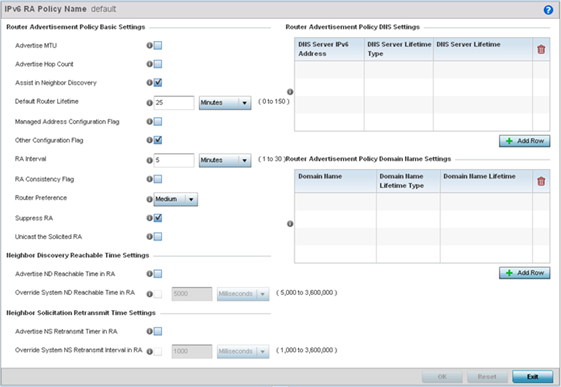Open the Router Preference Medium dropdown
The height and width of the screenshot is (387, 561).
coord(176,199)
